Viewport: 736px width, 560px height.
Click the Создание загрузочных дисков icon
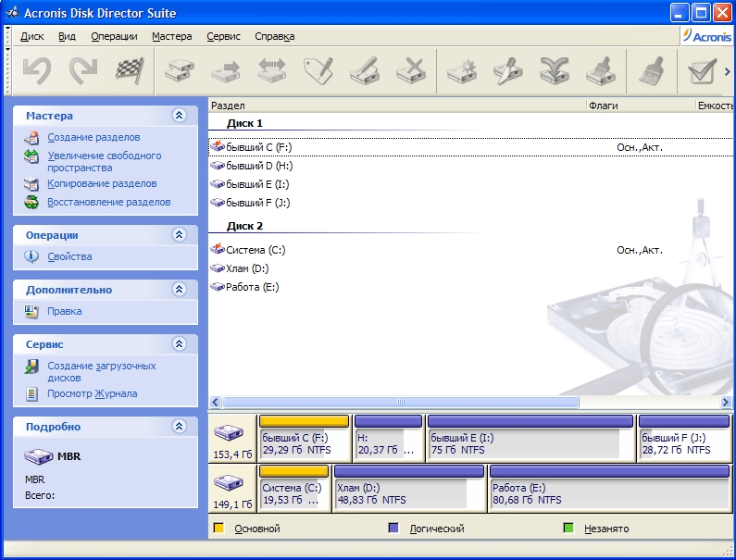pyautogui.click(x=31, y=367)
